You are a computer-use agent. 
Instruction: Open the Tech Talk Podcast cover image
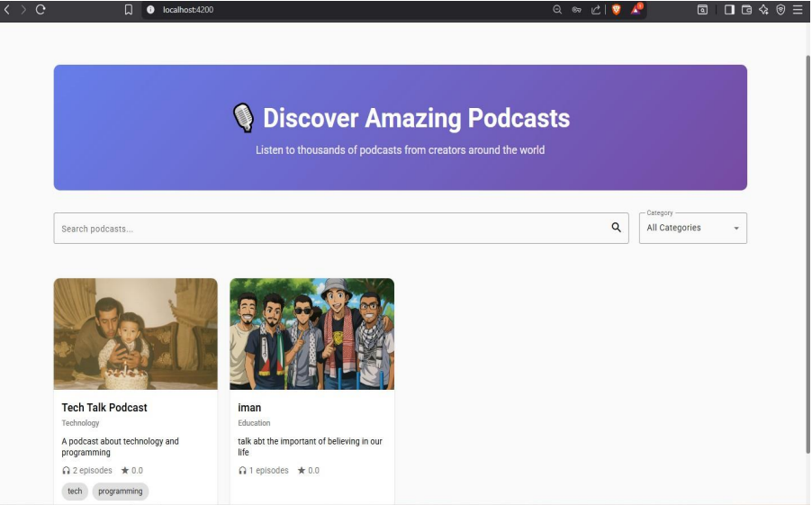point(136,334)
